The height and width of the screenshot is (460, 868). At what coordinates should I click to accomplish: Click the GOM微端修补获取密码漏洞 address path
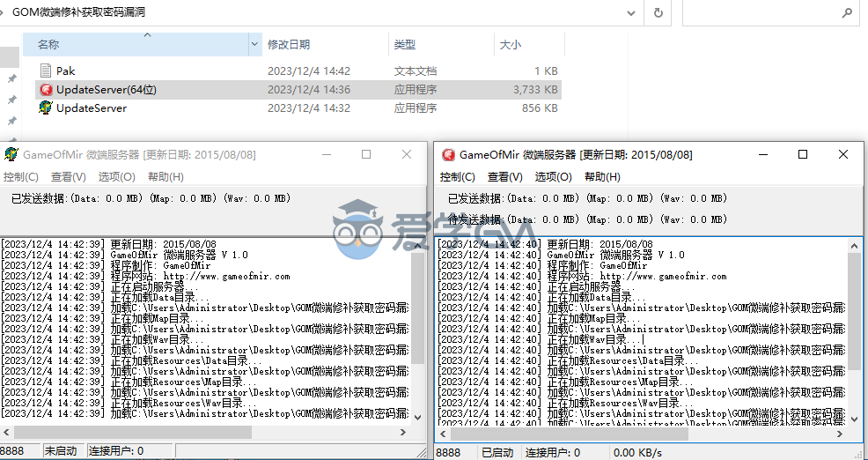[x=78, y=12]
